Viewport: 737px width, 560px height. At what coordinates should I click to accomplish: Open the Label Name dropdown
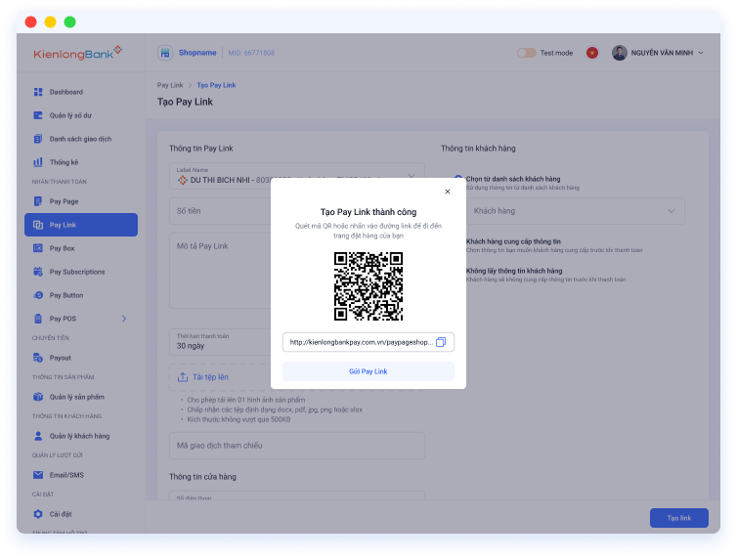297,176
